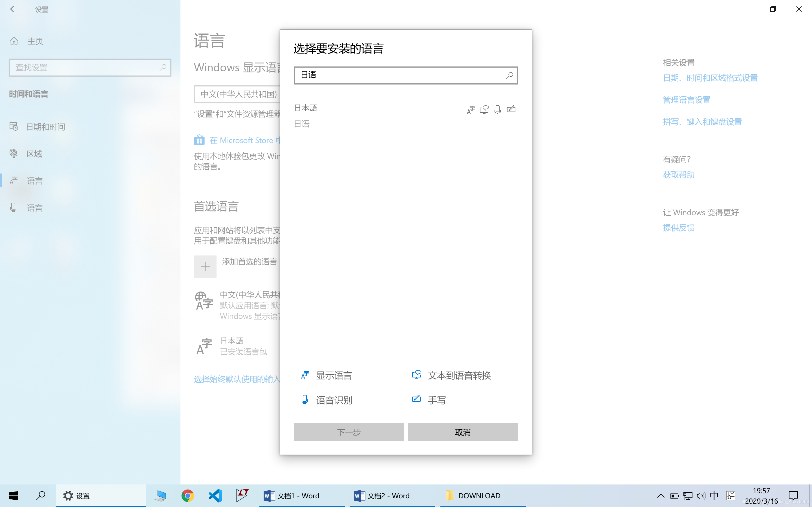Viewport: 812px width, 507px height.
Task: Open 管理语言设置 link
Action: click(687, 100)
